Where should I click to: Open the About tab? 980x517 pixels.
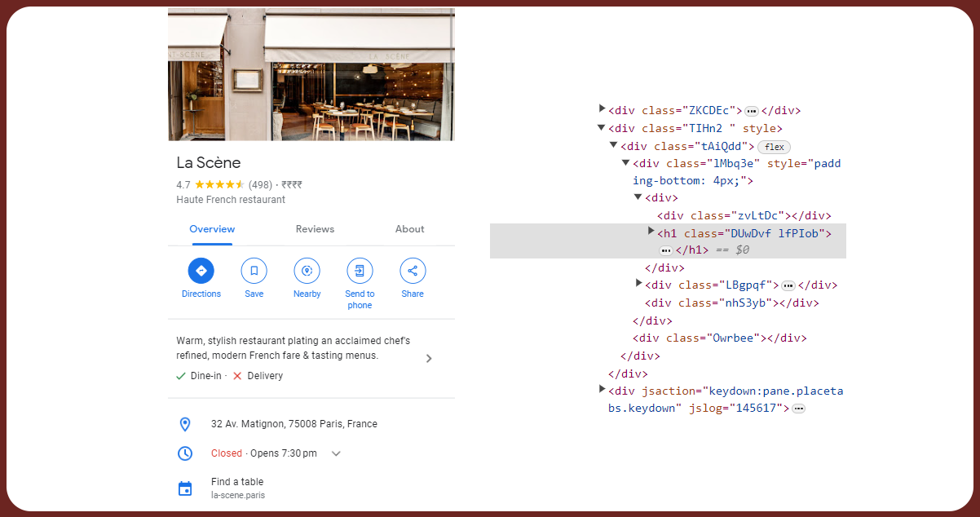409,229
